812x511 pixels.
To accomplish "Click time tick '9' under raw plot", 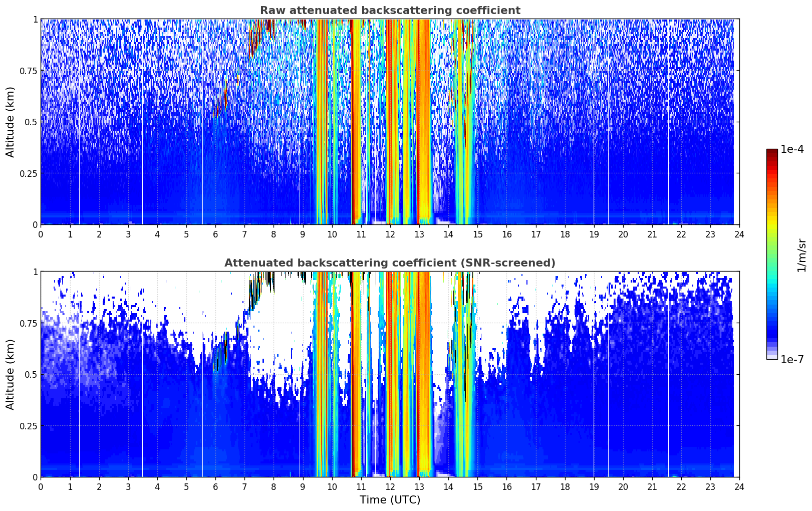I will coord(303,234).
